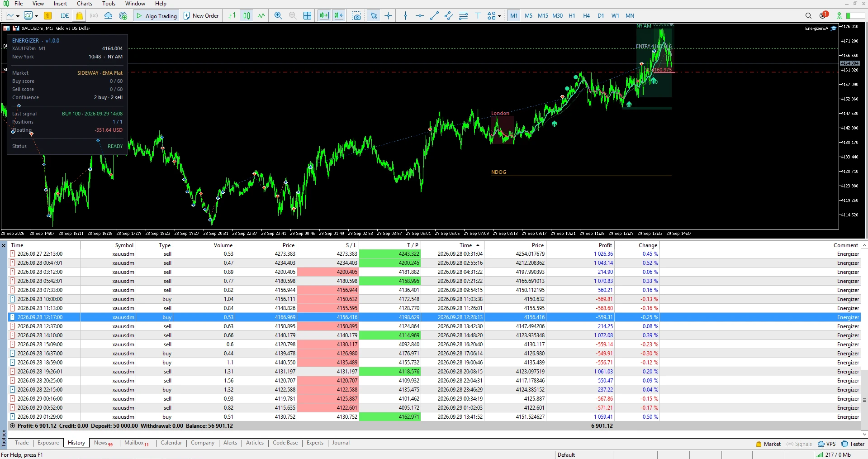Screen dimensions: 868x459
Task: Click the VPS button in toolbox bar
Action: 827,444
